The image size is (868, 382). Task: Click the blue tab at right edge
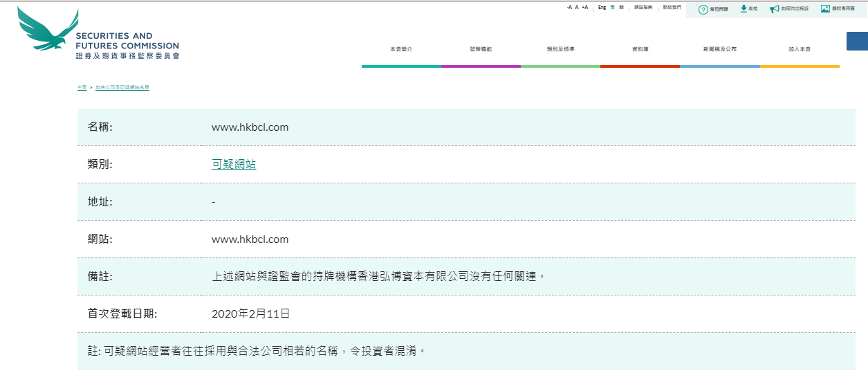pyautogui.click(x=857, y=41)
